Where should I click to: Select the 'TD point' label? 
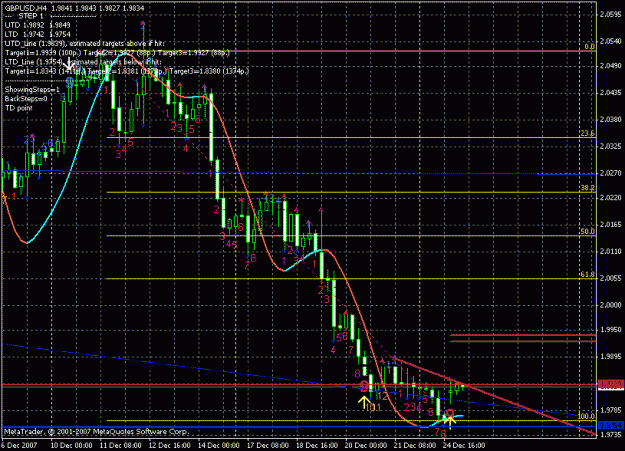point(19,108)
